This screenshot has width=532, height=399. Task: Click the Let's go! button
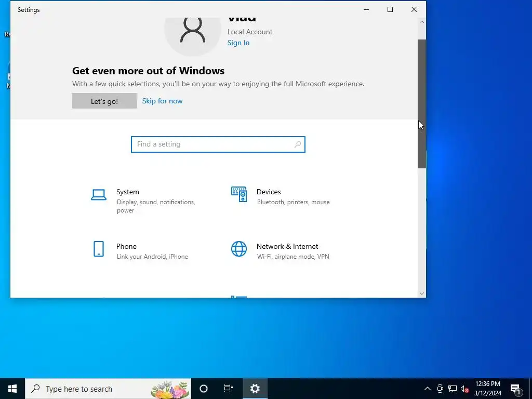pyautogui.click(x=104, y=101)
